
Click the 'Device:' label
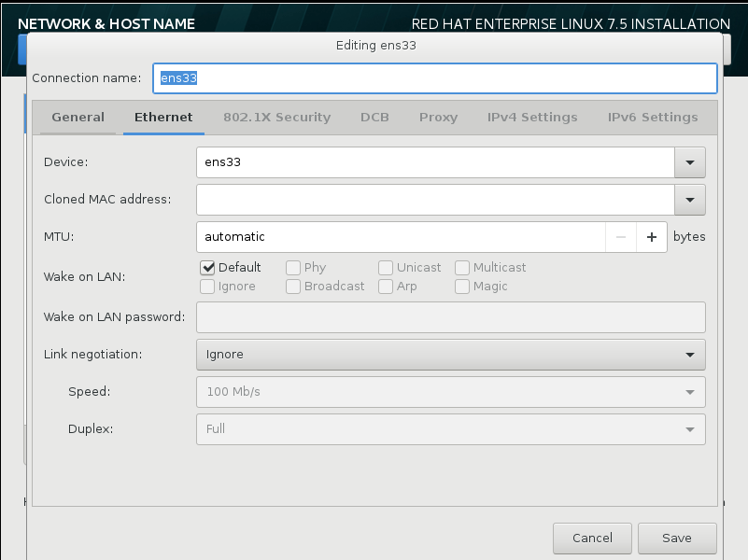[65, 162]
